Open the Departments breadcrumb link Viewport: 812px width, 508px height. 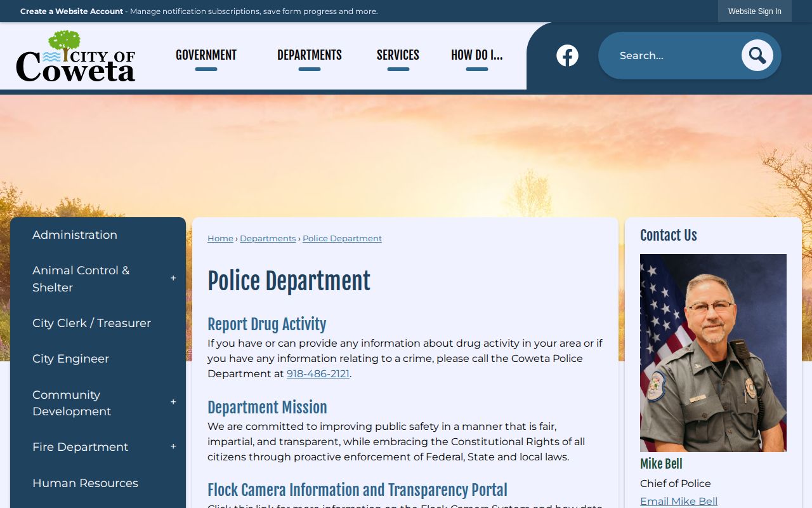point(268,239)
